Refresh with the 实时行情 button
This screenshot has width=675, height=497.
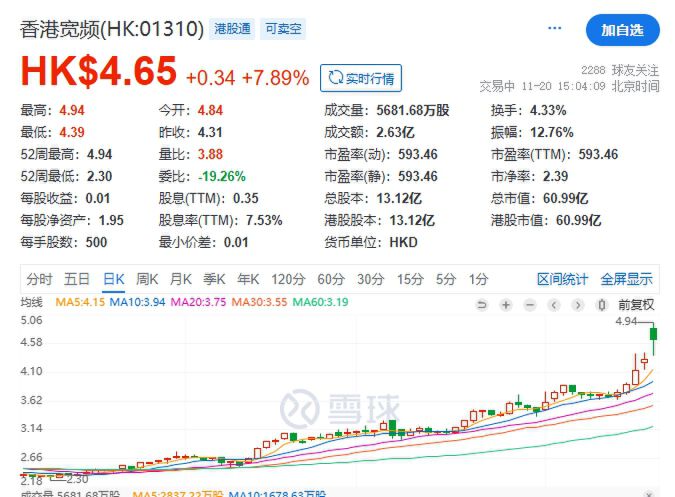coord(361,78)
